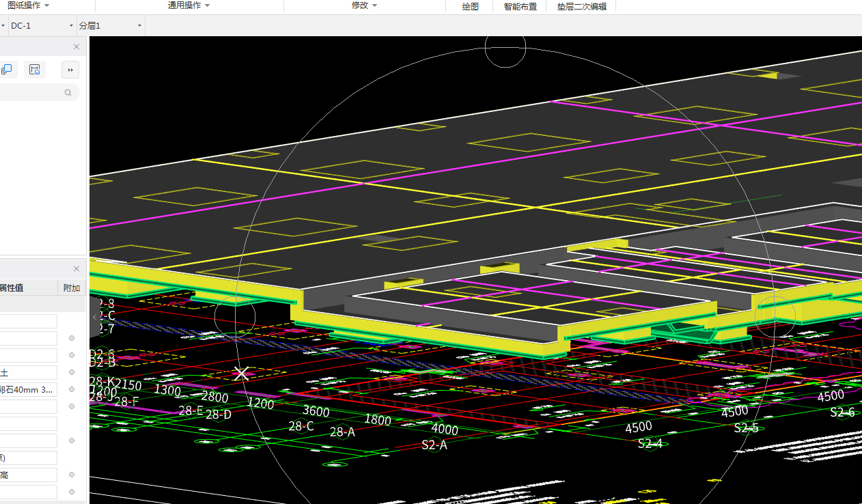Click axis label 28-C in drawing
This screenshot has height=504, width=862.
pyautogui.click(x=301, y=426)
